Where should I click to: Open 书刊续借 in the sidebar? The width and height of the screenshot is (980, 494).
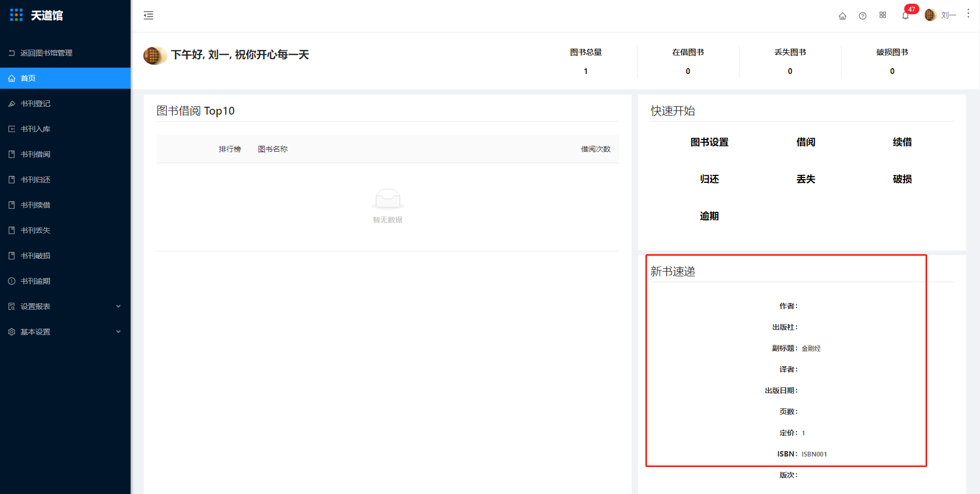click(x=65, y=205)
